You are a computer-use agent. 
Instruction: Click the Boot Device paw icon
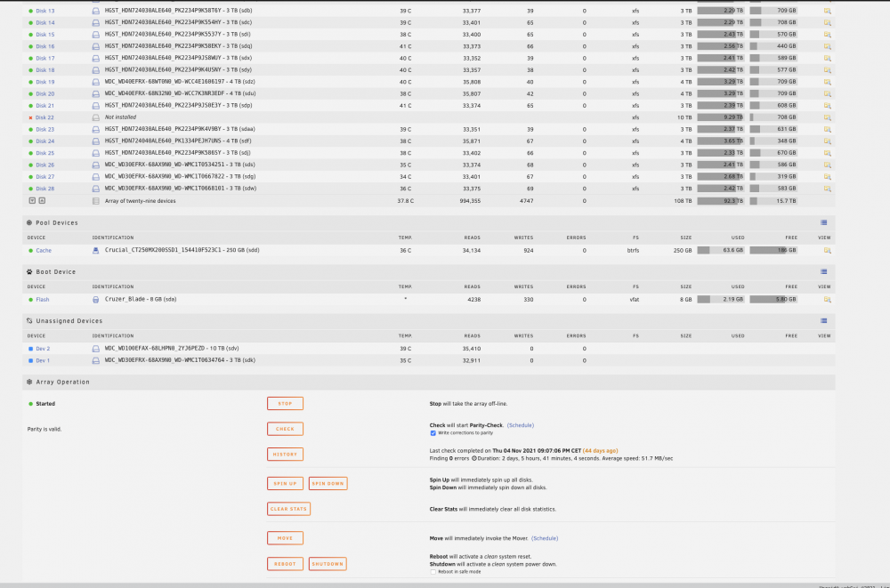[x=29, y=272]
